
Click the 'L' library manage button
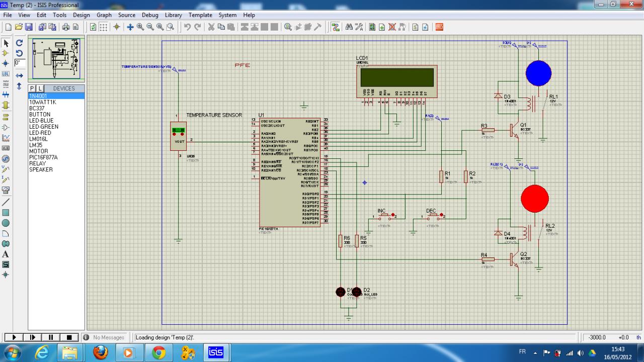point(40,88)
